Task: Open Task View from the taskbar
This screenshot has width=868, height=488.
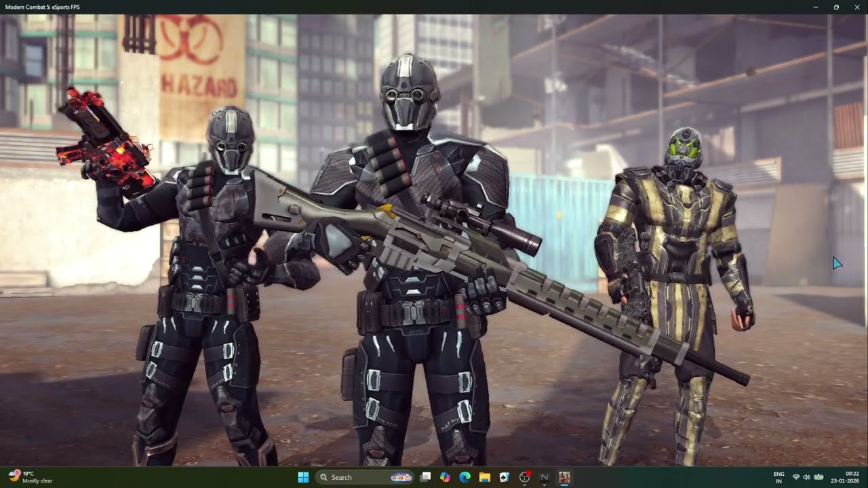Action: [x=425, y=477]
